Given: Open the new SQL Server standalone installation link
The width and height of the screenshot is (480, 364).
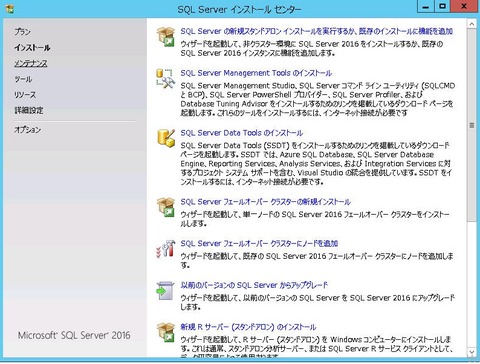Looking at the screenshot, I should (316, 31).
